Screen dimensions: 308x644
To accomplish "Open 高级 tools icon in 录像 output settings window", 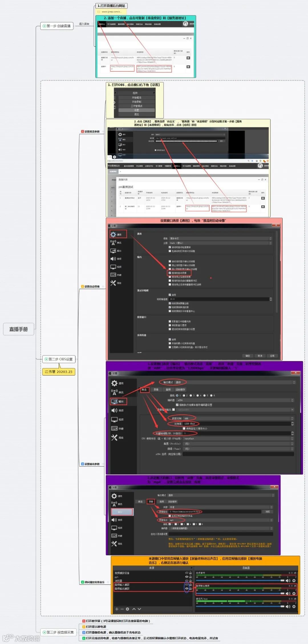I will pyautogui.click(x=114, y=544).
